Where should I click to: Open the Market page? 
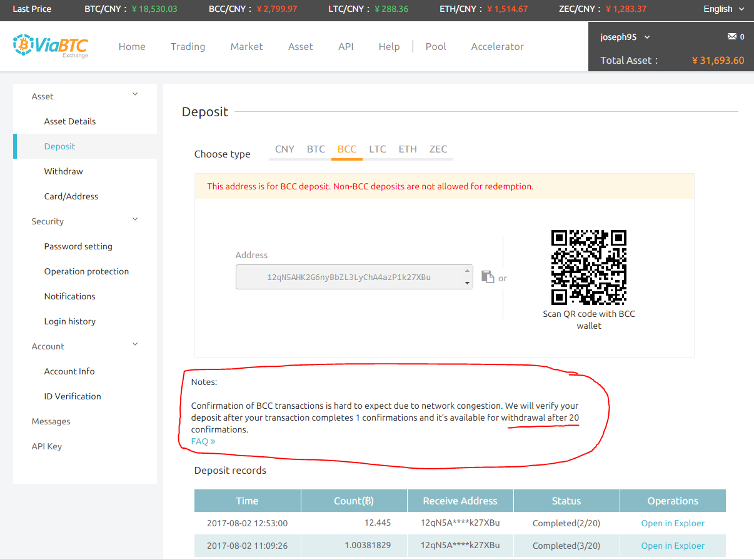pyautogui.click(x=246, y=46)
